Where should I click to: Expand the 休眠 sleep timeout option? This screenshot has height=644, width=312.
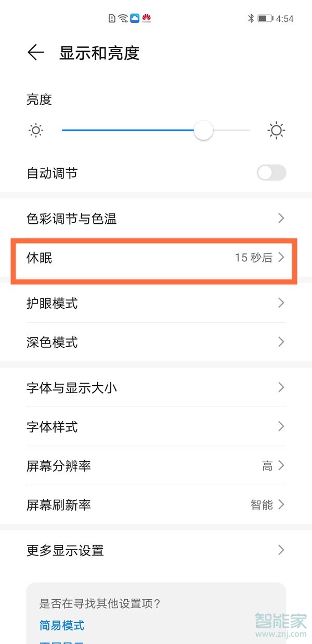(x=156, y=258)
